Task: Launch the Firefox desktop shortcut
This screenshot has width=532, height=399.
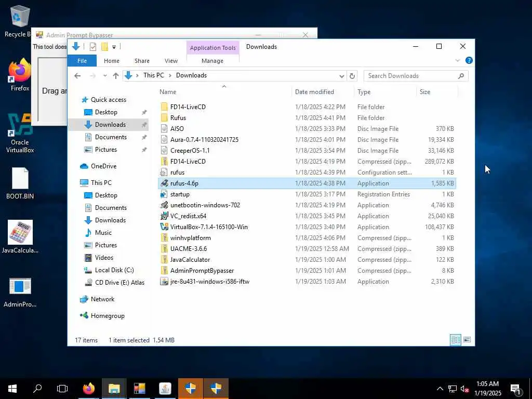Action: click(20, 75)
